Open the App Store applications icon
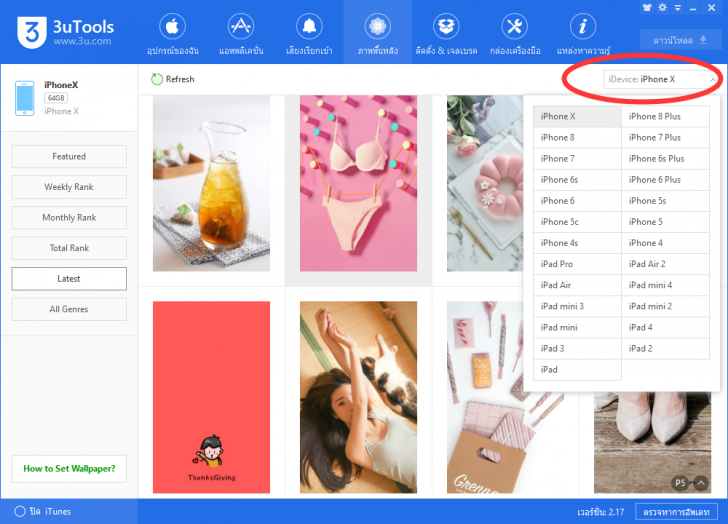728x524 pixels. tap(240, 26)
